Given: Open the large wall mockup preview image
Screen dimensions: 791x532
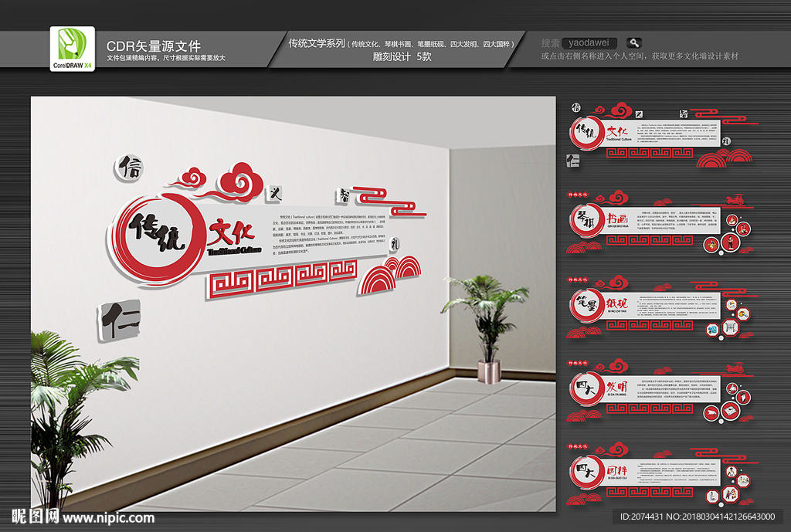Looking at the screenshot, I should pos(293,303).
